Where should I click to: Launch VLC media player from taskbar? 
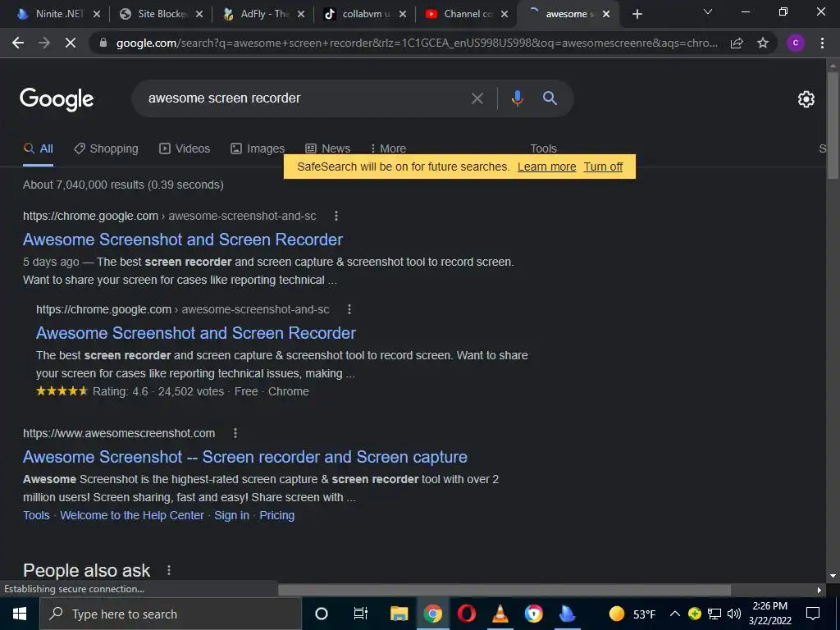pyautogui.click(x=500, y=614)
